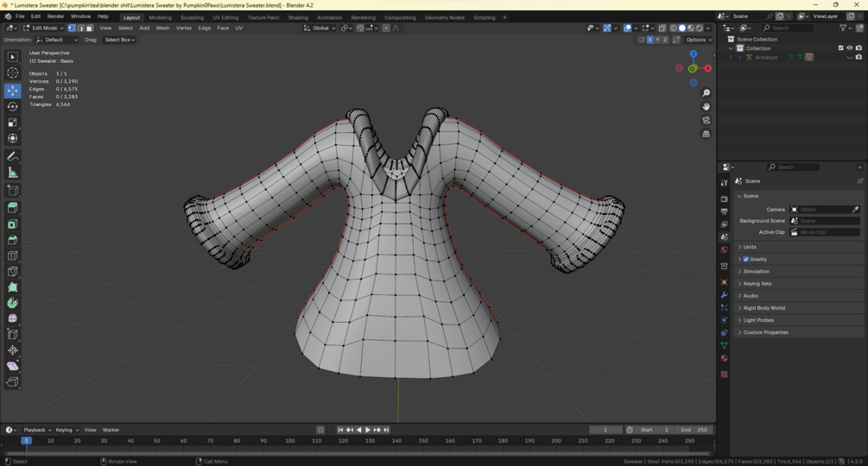Open the Sculpting workspace tab
Screen dimensions: 868x466
coord(192,17)
